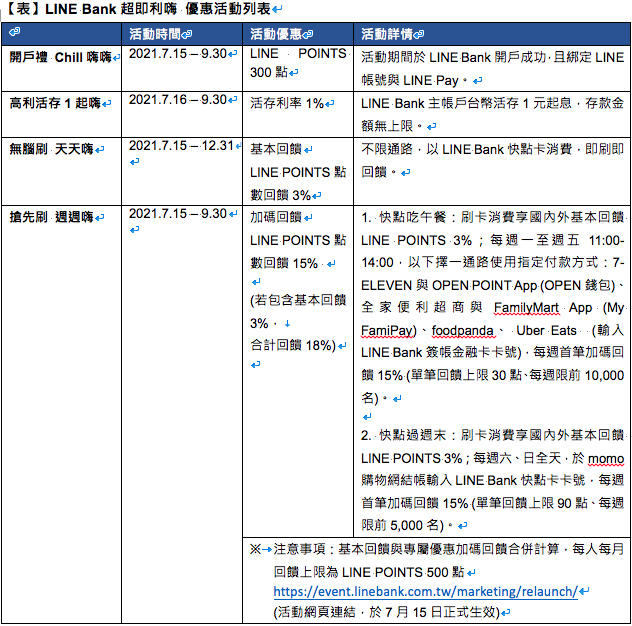The width and height of the screenshot is (632, 626).
Task: Click the word 'foodpanda' in the details
Action: coord(462,331)
